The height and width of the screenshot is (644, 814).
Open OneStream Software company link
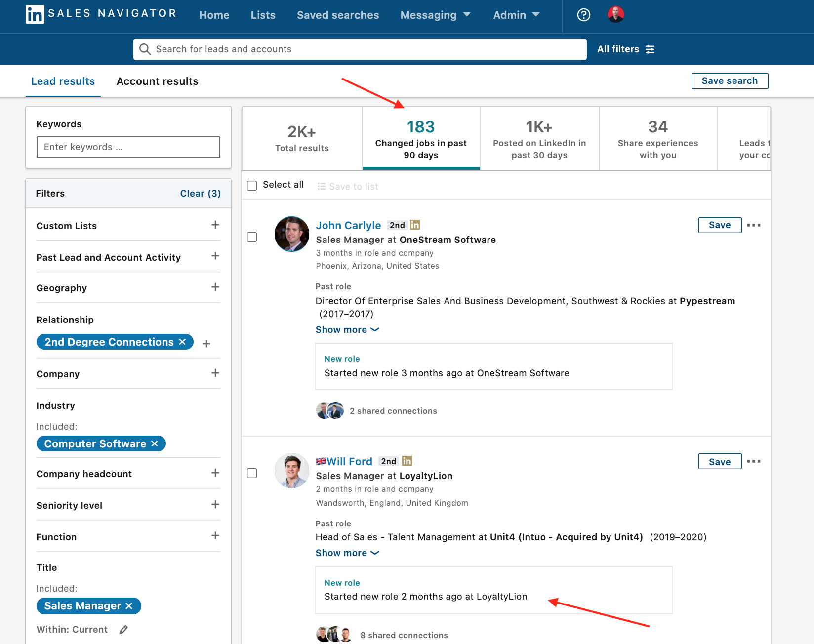pos(448,240)
